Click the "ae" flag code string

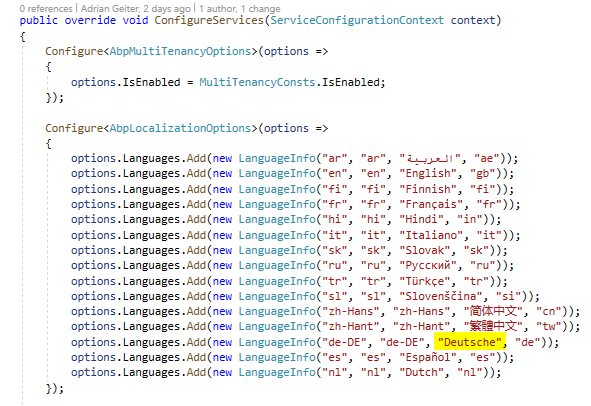tap(487, 158)
